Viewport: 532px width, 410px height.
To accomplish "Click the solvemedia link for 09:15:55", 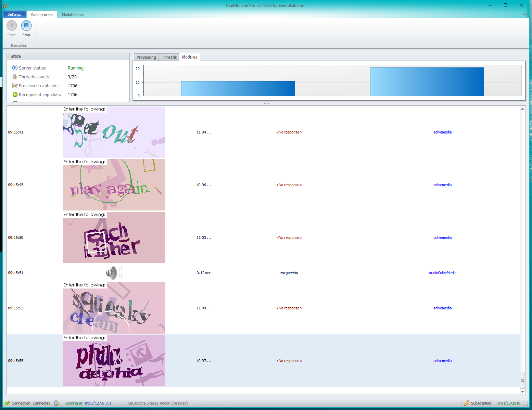I will pyautogui.click(x=442, y=361).
